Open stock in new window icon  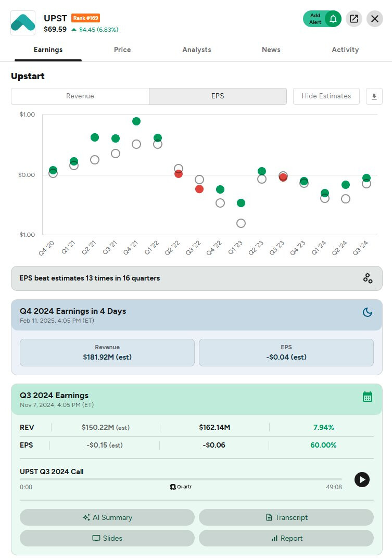[x=354, y=19]
